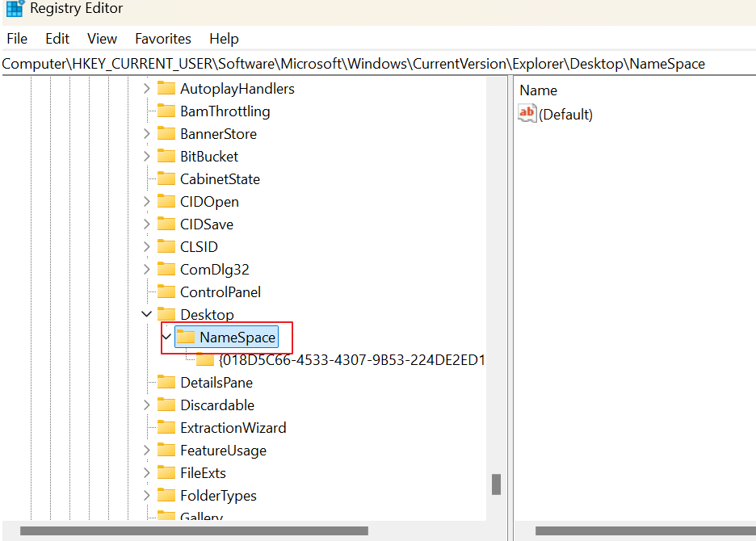Screen dimensions: 756x541
Task: Open the Favorites menu
Action: coord(163,39)
